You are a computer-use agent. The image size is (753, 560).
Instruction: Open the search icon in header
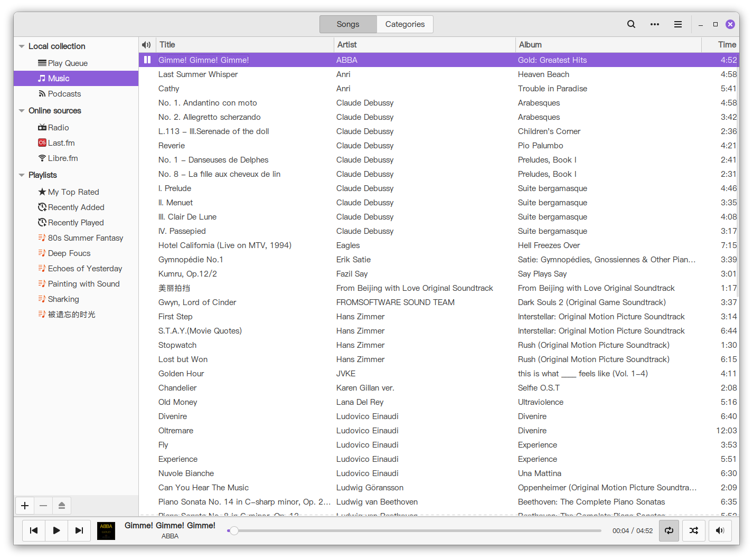pos(631,24)
